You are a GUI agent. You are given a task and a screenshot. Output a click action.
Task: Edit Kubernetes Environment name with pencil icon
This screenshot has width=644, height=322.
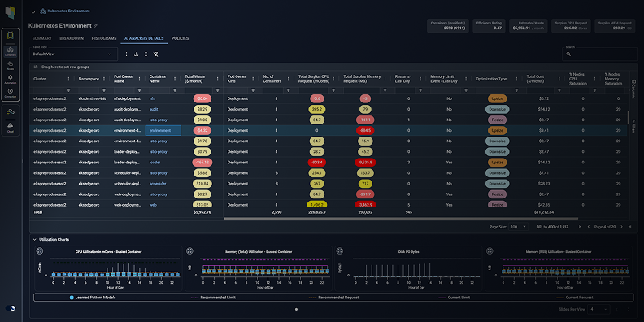point(95,26)
